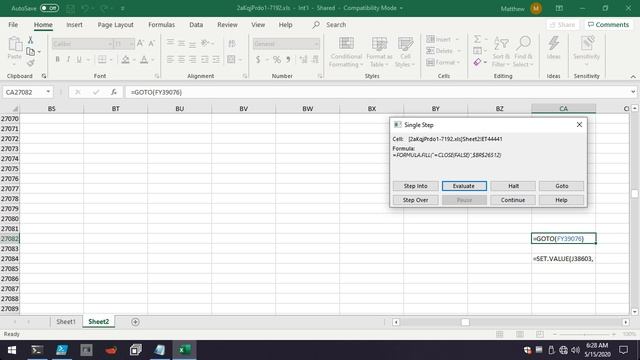Toggle Italic formatting
Screen dimensions: 640x360
(68, 60)
